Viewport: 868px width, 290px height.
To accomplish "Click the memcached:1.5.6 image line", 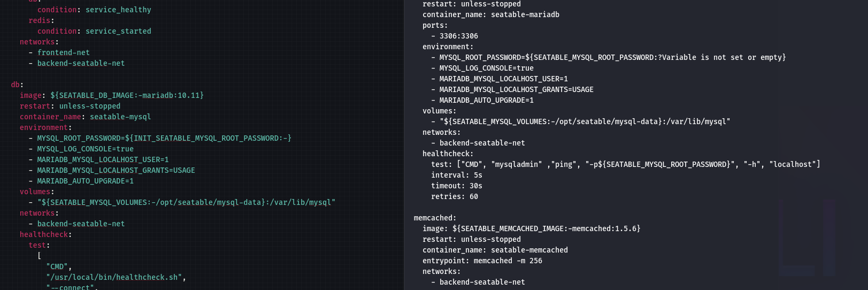I will pos(531,228).
